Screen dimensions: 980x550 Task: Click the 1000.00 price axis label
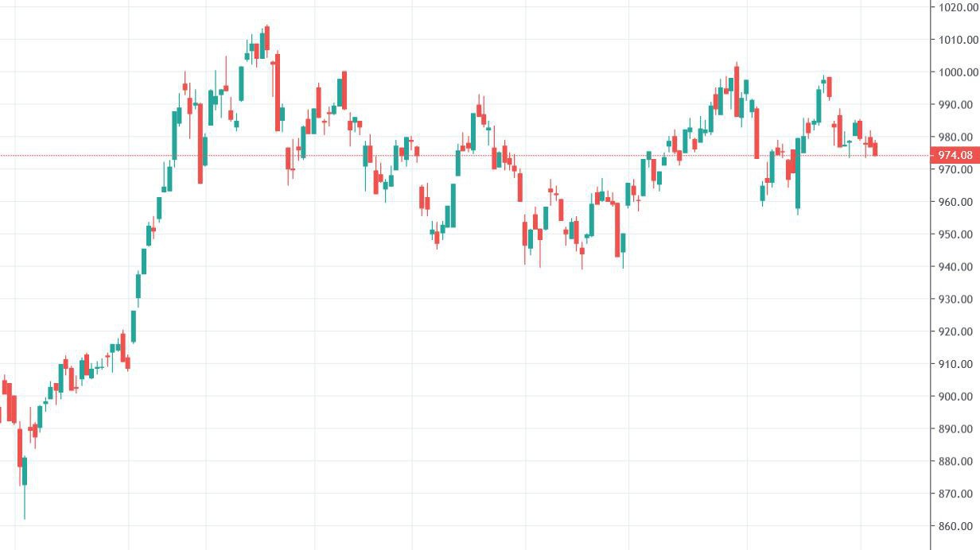point(958,72)
